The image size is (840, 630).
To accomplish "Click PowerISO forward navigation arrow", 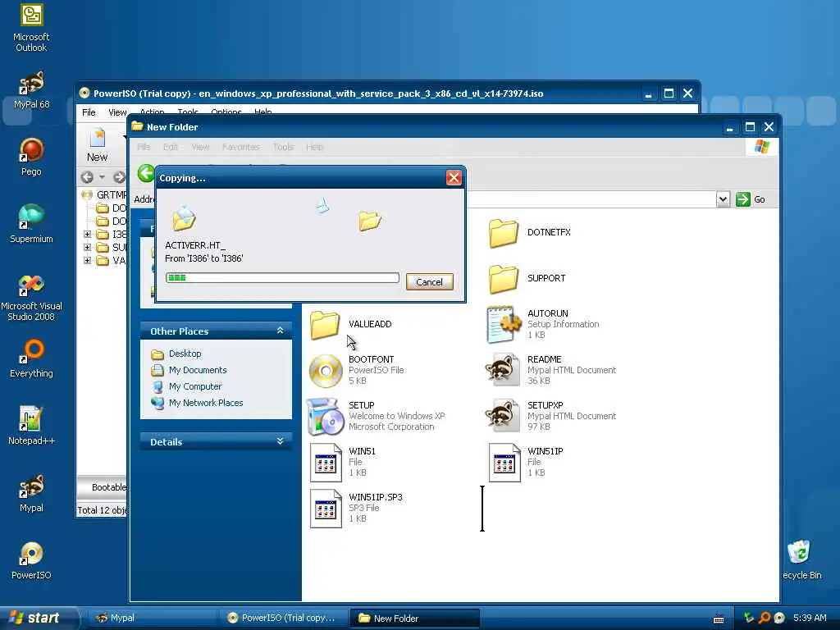I will point(119,177).
